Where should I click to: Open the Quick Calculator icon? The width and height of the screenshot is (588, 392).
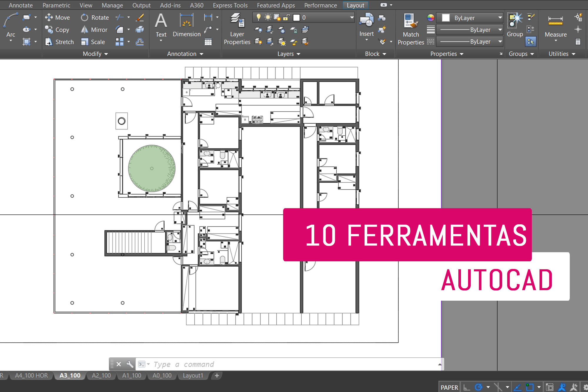pos(578,42)
